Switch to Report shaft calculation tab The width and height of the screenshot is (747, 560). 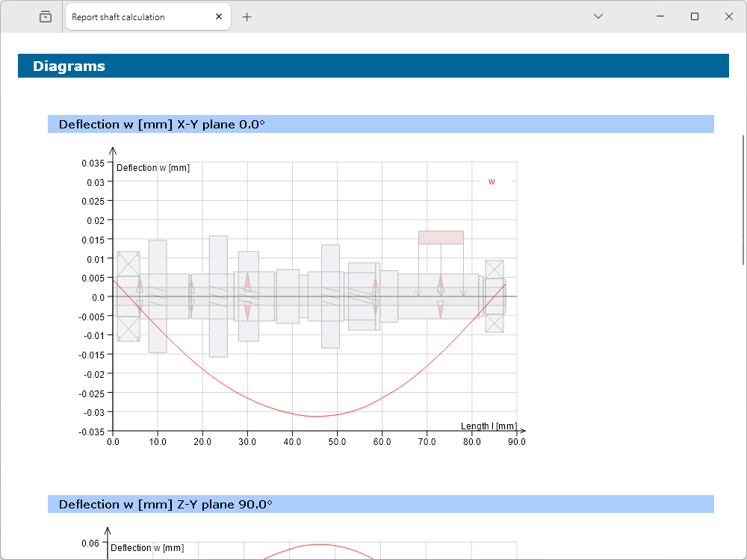tap(134, 17)
